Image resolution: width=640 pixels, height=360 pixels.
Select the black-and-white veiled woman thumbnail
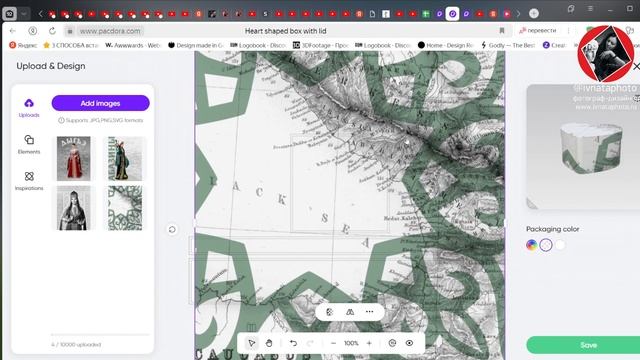(x=73, y=208)
